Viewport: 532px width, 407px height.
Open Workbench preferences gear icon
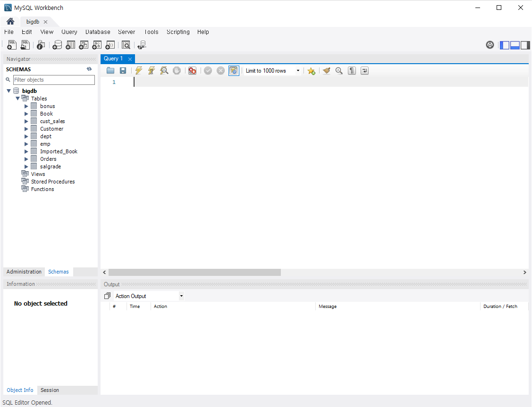coord(490,45)
